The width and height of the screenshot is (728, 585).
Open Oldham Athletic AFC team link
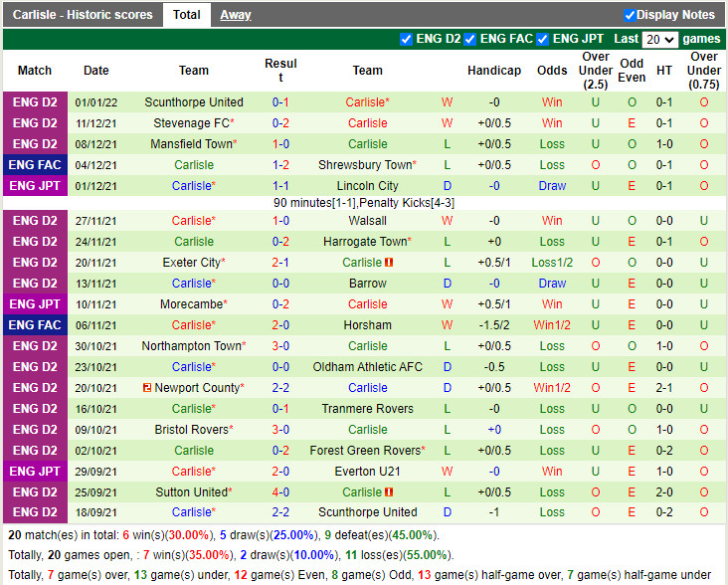[x=367, y=367]
